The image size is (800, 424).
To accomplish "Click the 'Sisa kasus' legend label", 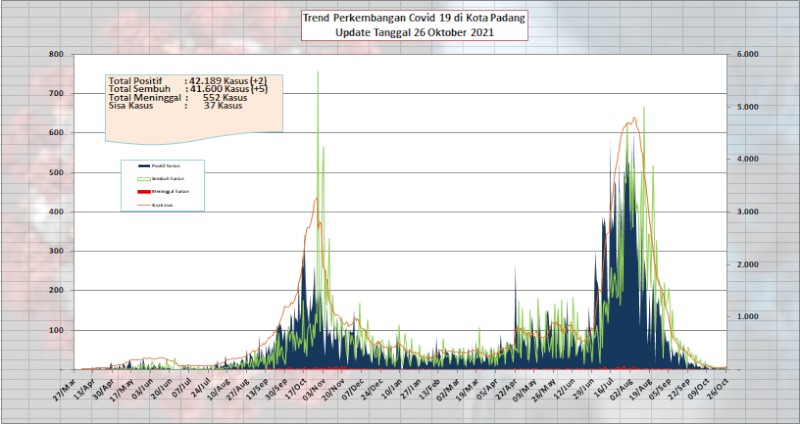I will [x=162, y=205].
